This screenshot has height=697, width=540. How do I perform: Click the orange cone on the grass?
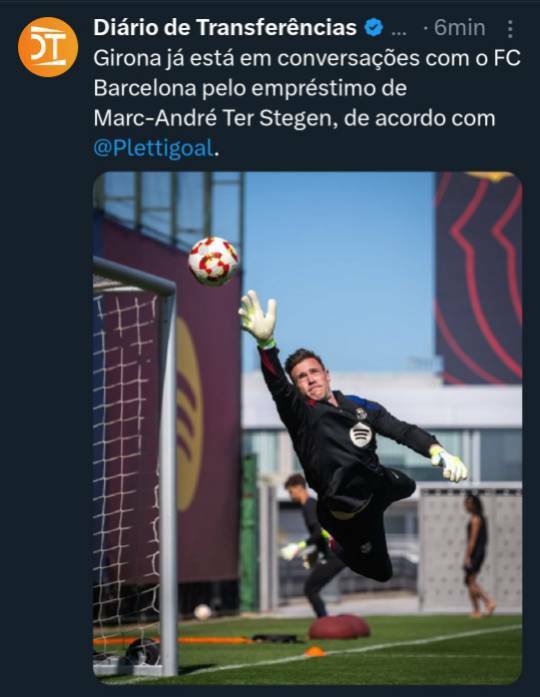point(315,652)
